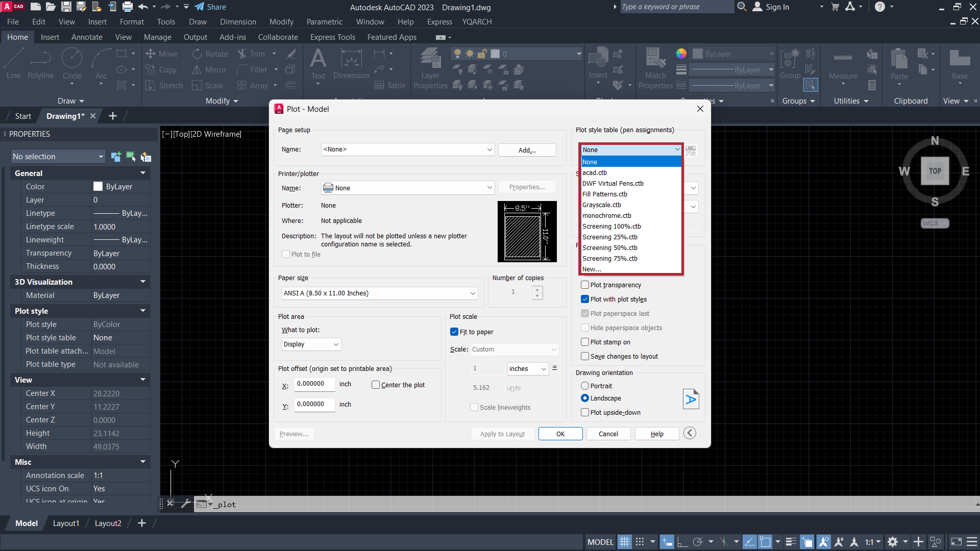This screenshot has width=980, height=551.
Task: Enable Plot to file checkbox
Action: point(286,255)
